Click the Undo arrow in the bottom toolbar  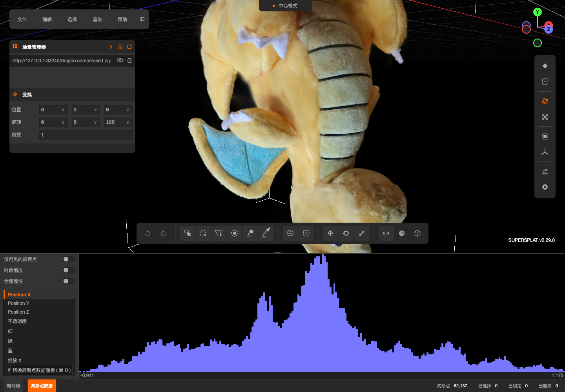point(148,233)
